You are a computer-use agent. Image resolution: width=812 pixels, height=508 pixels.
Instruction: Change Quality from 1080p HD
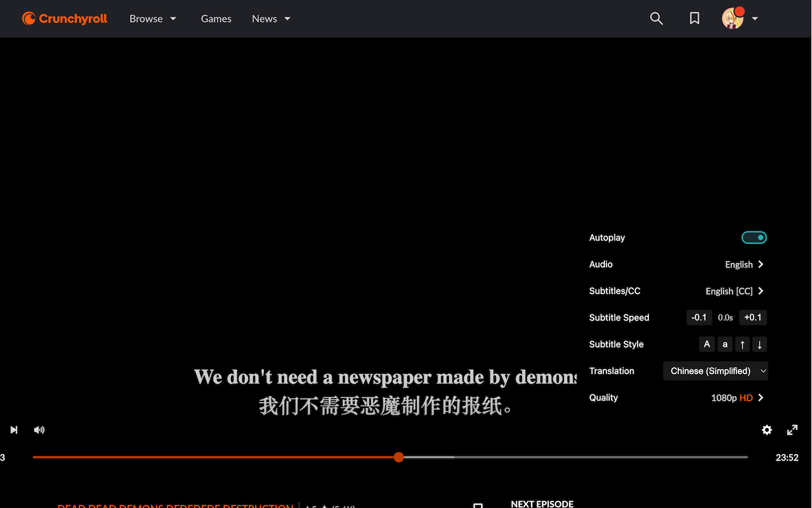(x=737, y=398)
